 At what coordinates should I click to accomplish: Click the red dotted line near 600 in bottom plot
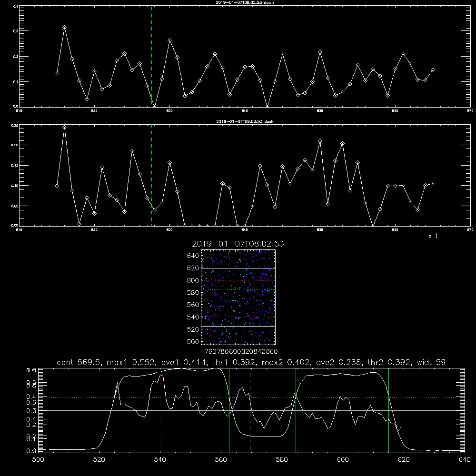coord(340,411)
